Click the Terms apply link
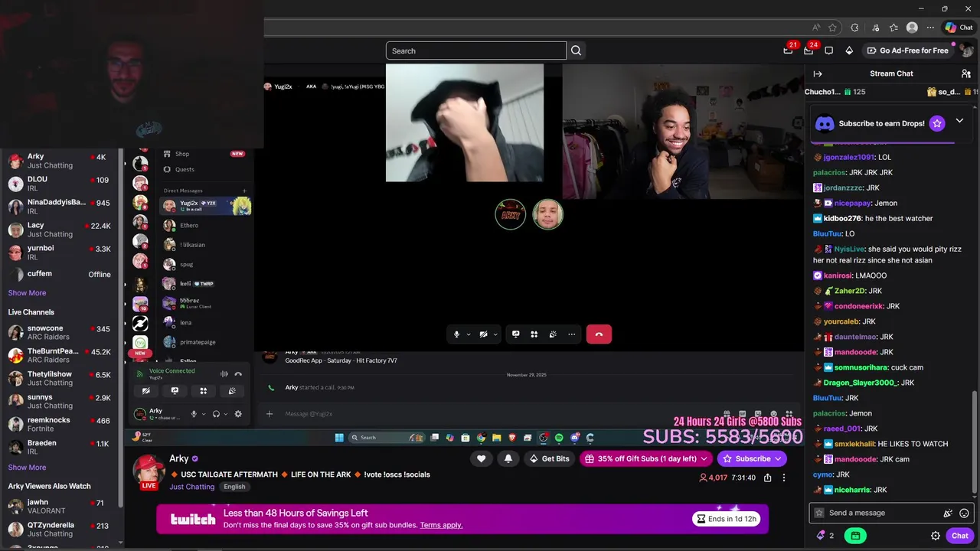This screenshot has width=980, height=551. [x=441, y=525]
